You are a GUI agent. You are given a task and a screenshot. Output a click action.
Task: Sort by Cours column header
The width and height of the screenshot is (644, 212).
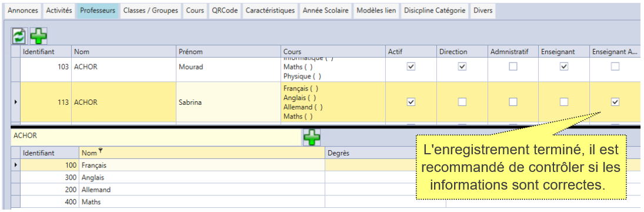click(333, 52)
